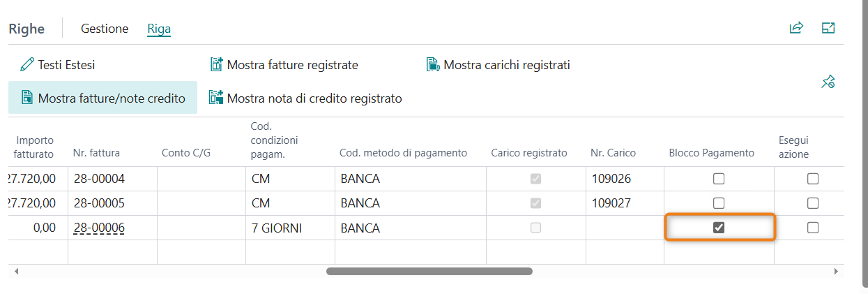Click the horizontal scrollbar thumb
Image resolution: width=868 pixels, height=294 pixels.
pos(429,271)
